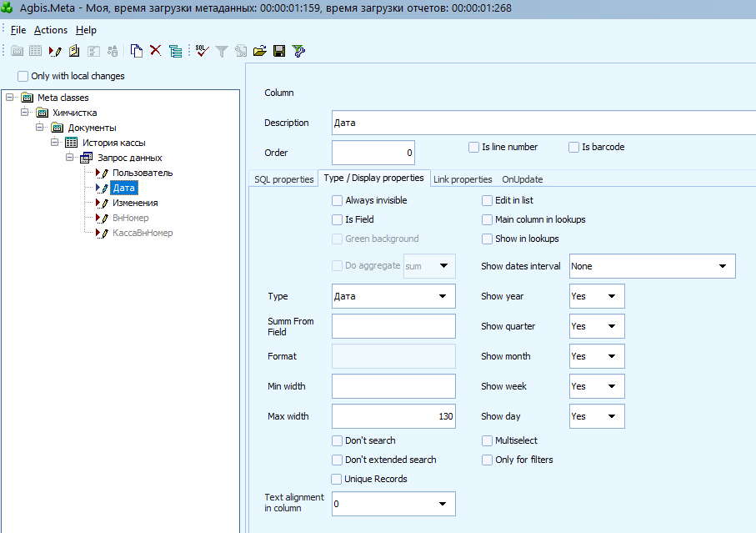Click the Документы folder icon

click(x=58, y=128)
